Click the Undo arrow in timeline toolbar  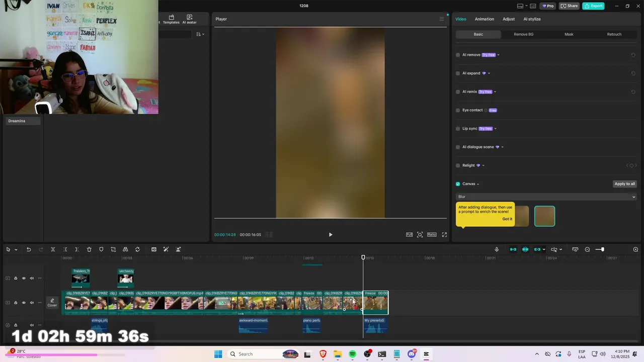tap(29, 249)
